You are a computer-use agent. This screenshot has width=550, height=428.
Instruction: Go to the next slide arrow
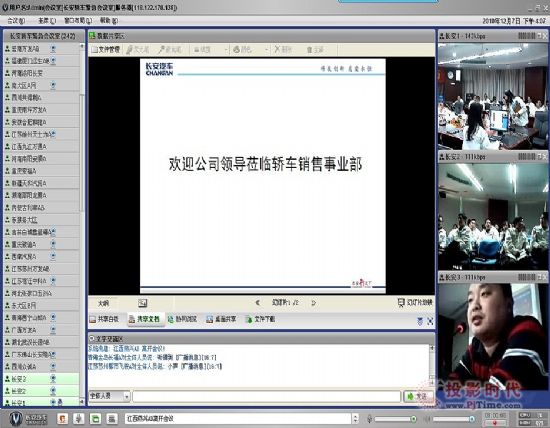(x=314, y=303)
